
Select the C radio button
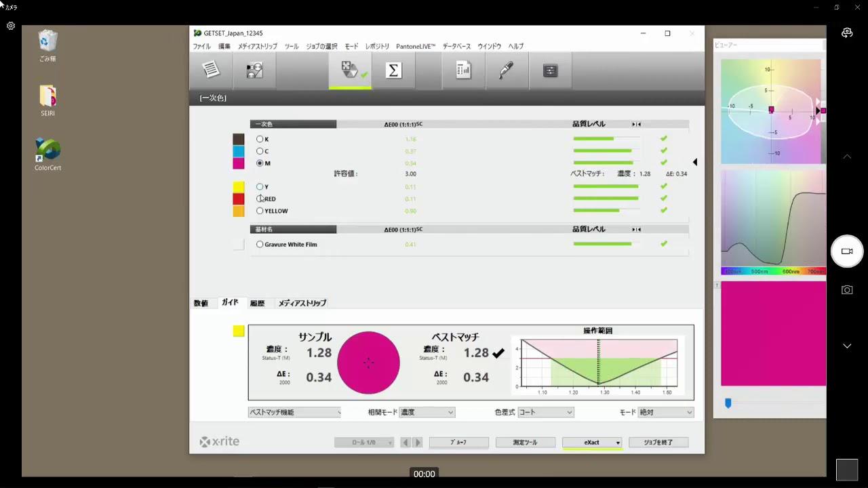click(260, 151)
